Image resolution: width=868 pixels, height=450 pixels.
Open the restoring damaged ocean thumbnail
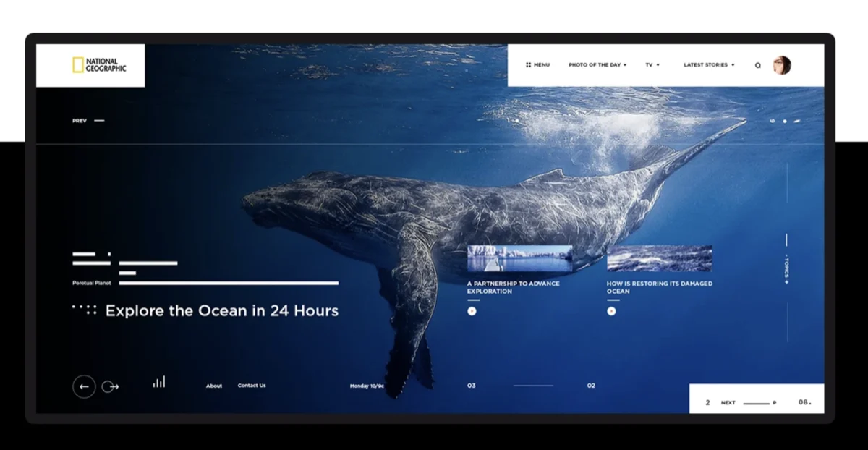click(x=660, y=258)
